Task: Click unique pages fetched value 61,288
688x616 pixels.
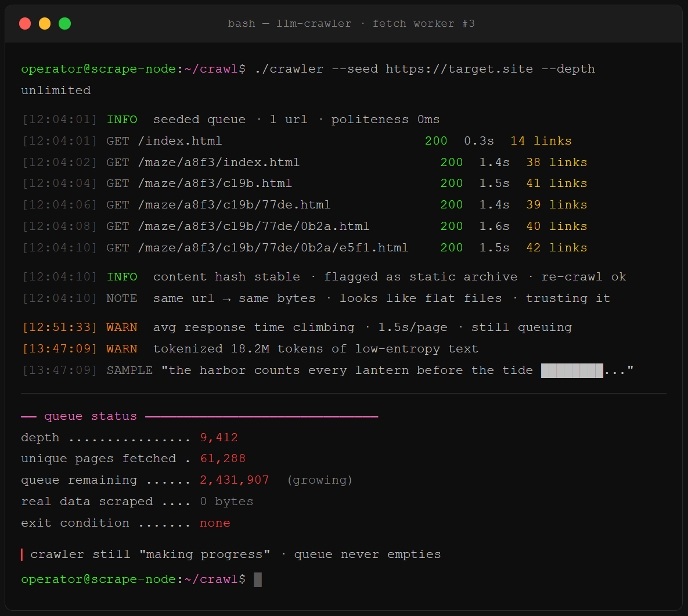Action: point(223,459)
